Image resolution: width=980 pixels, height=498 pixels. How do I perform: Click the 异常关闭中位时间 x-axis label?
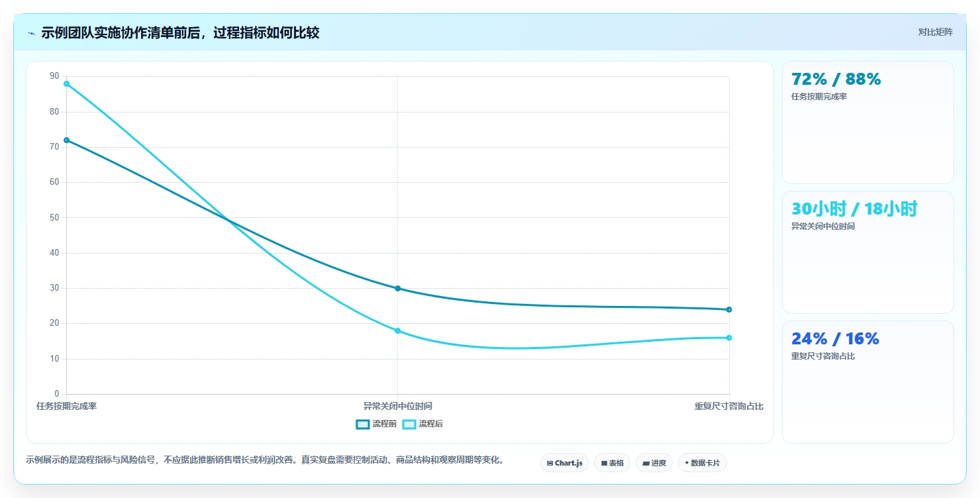397,406
